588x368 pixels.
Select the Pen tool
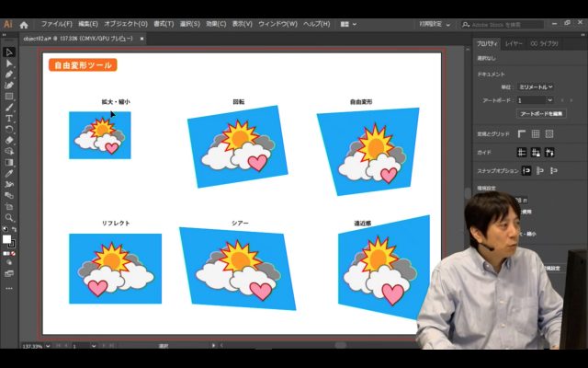(9, 75)
